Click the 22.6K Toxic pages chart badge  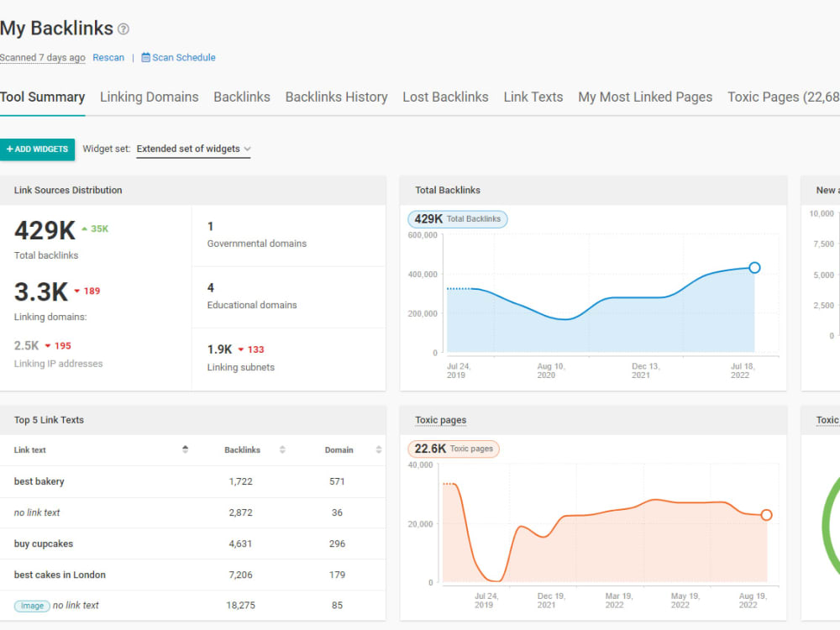coord(454,449)
